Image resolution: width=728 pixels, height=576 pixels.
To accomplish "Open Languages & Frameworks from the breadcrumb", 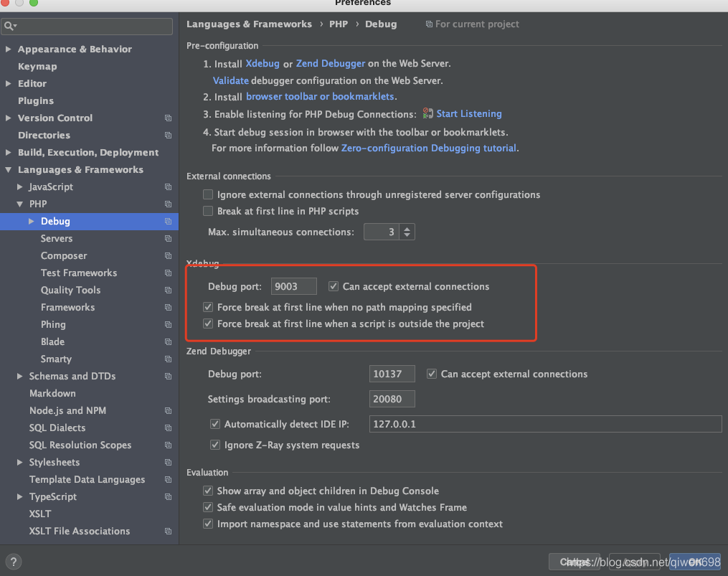I will point(249,24).
